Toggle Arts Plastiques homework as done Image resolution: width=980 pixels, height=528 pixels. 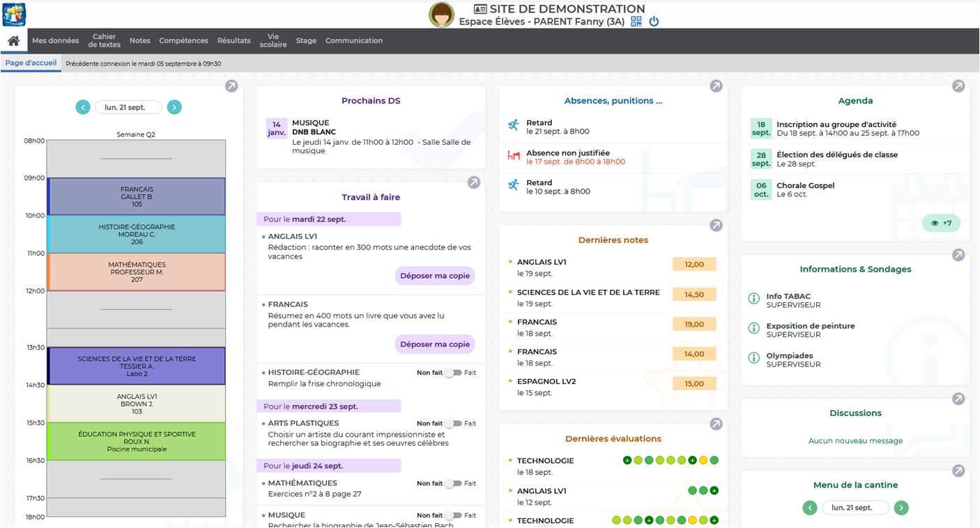click(x=454, y=424)
